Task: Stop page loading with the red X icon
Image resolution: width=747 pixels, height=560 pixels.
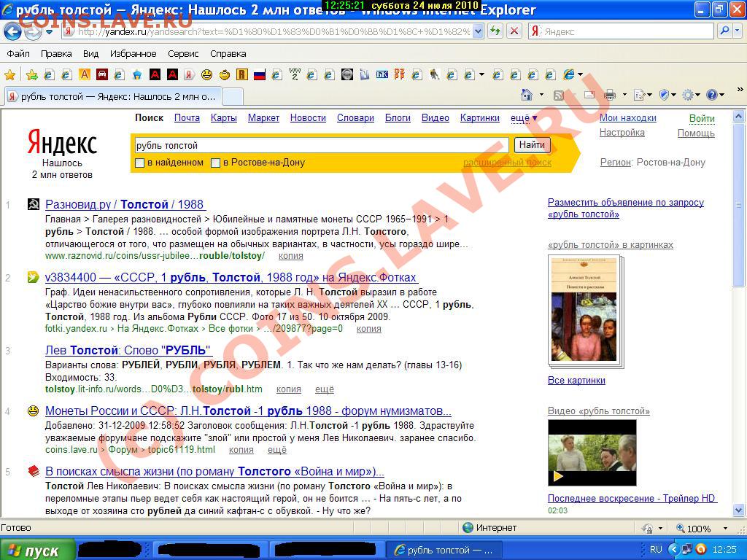Action: [514, 31]
